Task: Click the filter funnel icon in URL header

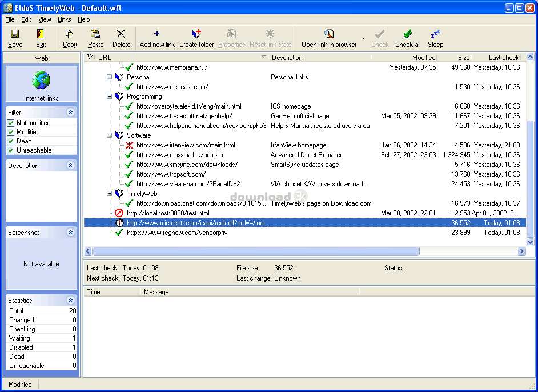Action: 90,57
